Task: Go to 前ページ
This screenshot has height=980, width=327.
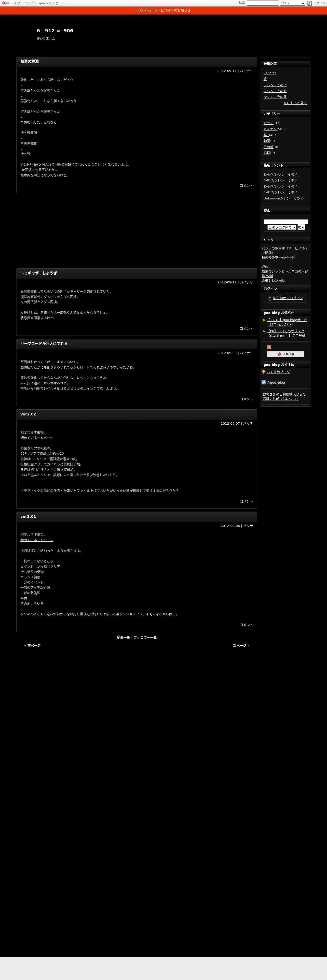Action: pos(34,646)
